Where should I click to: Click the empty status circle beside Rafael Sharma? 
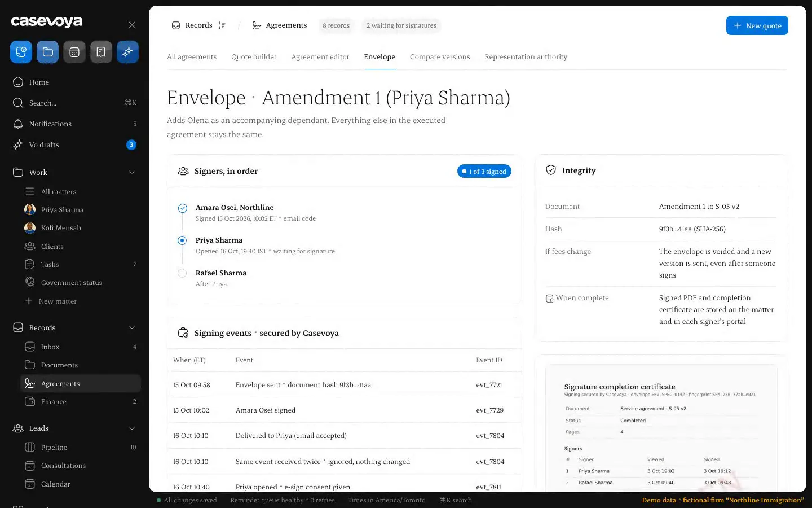tap(182, 273)
